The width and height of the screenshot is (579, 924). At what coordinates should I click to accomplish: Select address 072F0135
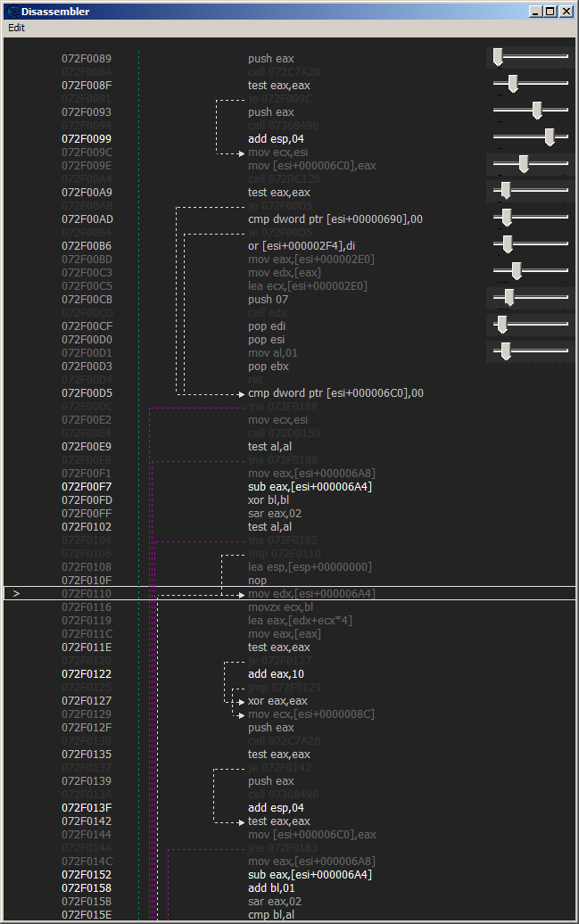pos(87,755)
